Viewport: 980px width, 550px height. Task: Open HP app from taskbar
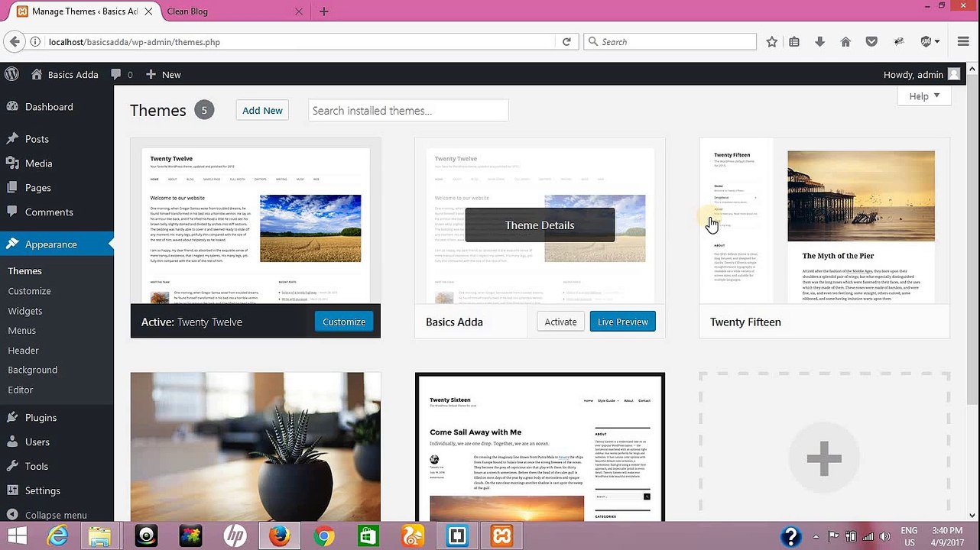coord(235,536)
